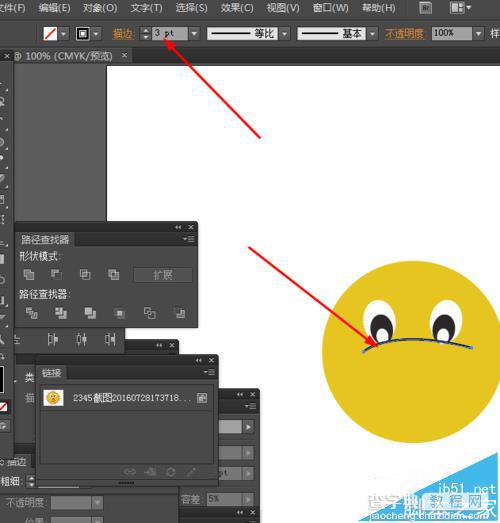500x523 pixels.
Task: Click the Exclude shape mode icon
Action: (113, 275)
